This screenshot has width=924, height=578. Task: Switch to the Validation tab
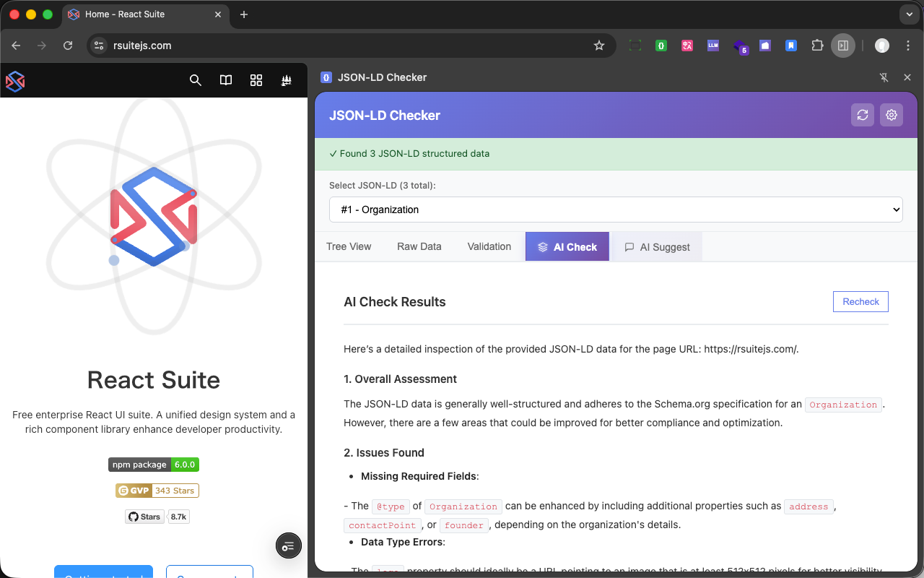coord(489,246)
